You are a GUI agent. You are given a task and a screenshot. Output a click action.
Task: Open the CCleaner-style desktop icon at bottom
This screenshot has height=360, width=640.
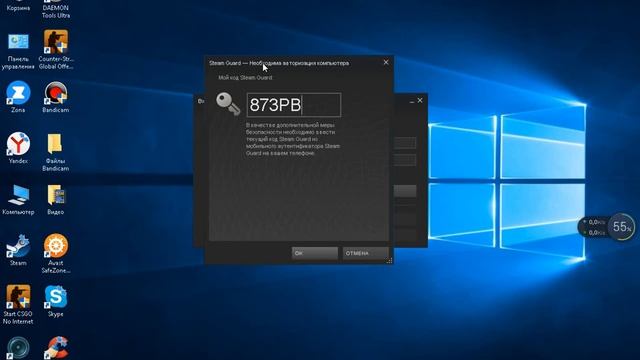tap(56, 348)
